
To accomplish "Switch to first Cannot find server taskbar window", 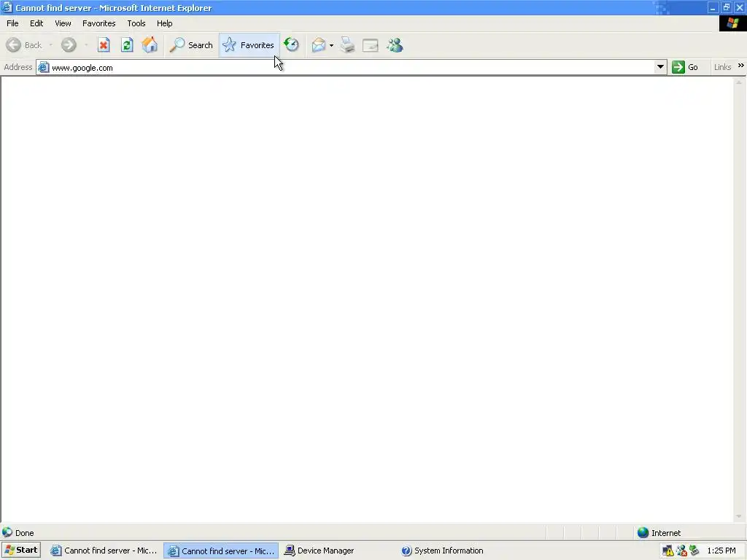I will pos(104,551).
